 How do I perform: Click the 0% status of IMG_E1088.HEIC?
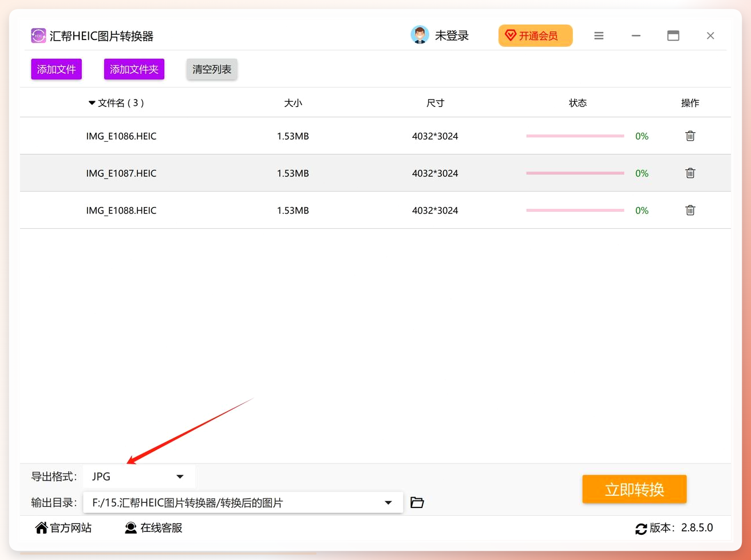click(642, 211)
